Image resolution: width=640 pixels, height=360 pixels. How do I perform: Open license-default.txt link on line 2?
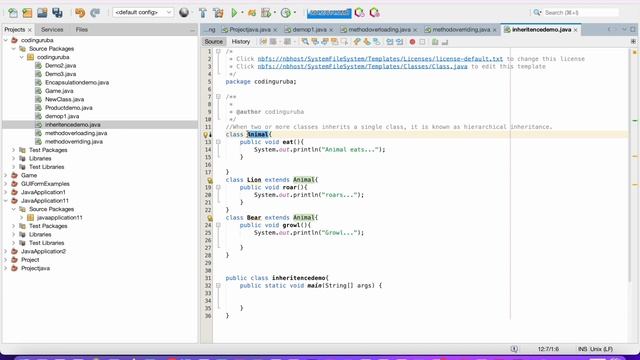(x=380, y=59)
